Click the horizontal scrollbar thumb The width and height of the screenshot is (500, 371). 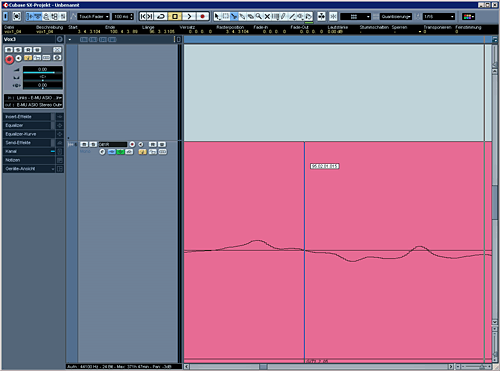(263, 367)
